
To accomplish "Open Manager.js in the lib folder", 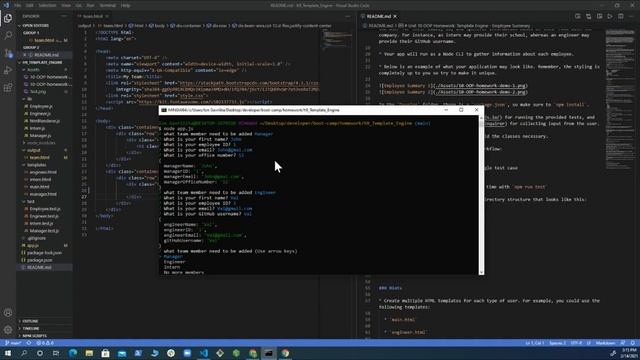I will tap(40, 136).
